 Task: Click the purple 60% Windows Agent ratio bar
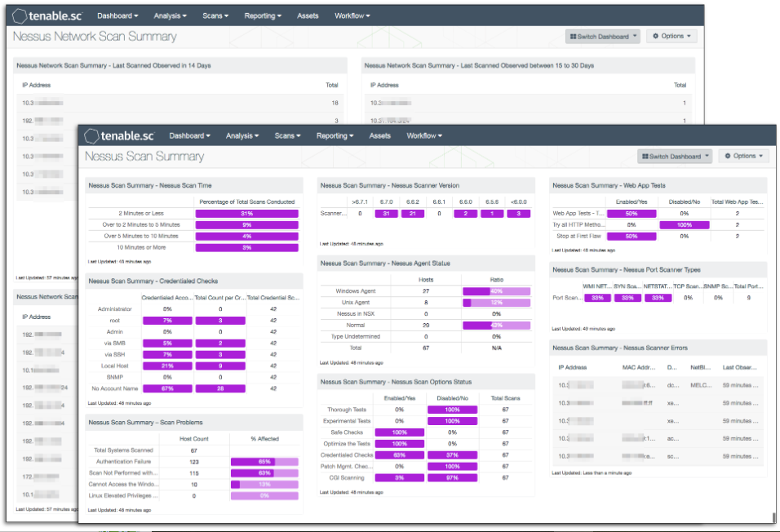click(499, 289)
